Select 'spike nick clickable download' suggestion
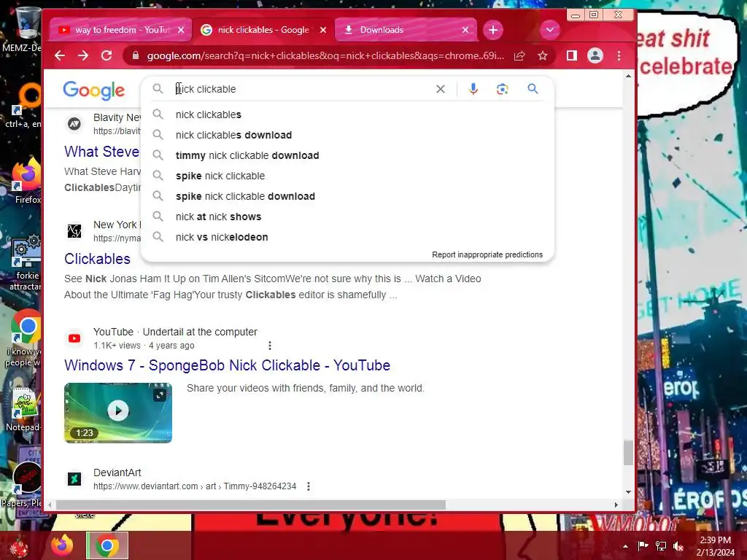 (x=348, y=197)
